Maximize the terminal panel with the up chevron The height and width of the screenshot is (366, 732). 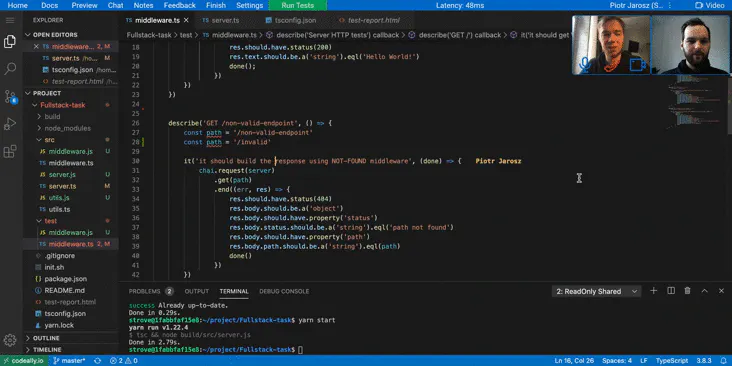click(704, 291)
